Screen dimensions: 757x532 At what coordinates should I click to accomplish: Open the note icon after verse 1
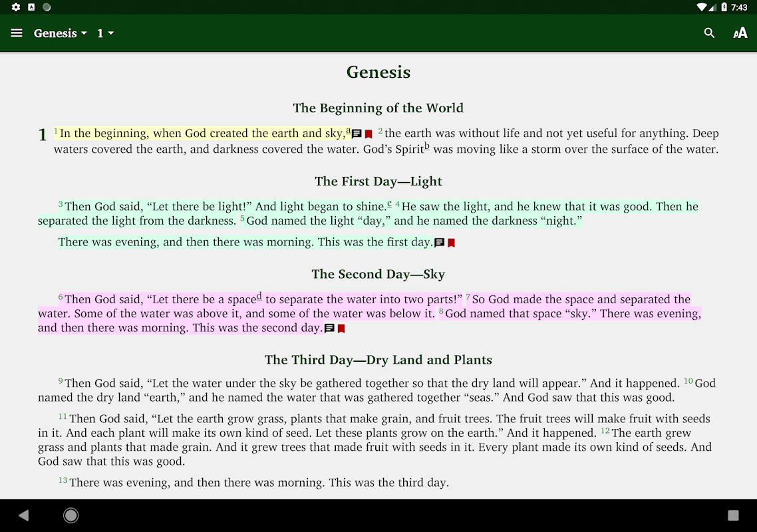coord(357,134)
